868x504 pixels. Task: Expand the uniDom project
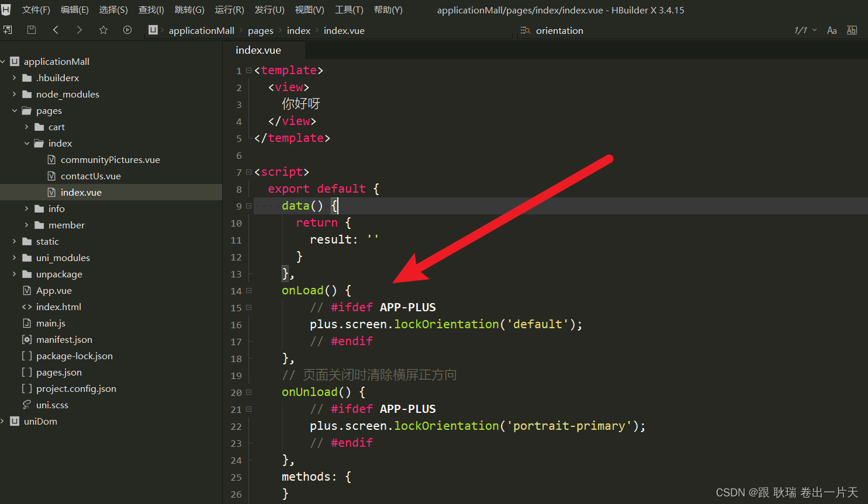(3, 421)
